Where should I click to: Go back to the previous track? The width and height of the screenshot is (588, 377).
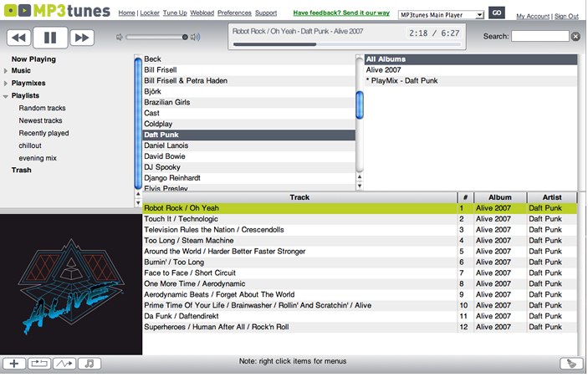(x=19, y=38)
